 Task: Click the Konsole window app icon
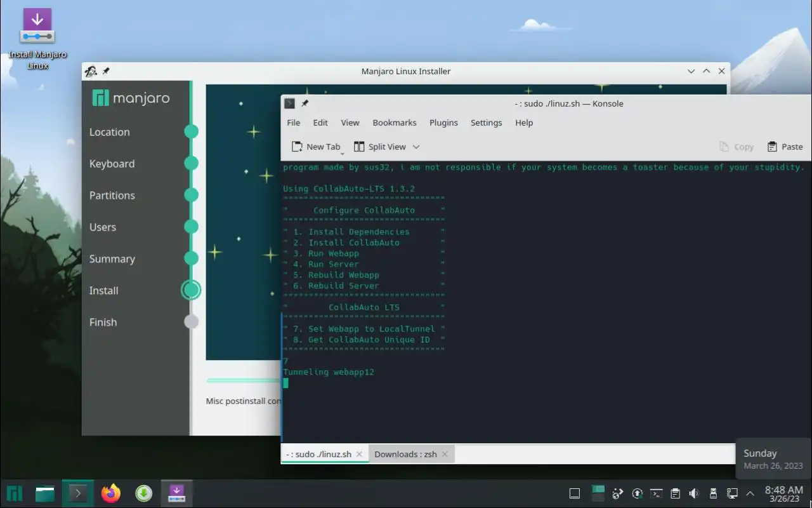click(x=289, y=104)
